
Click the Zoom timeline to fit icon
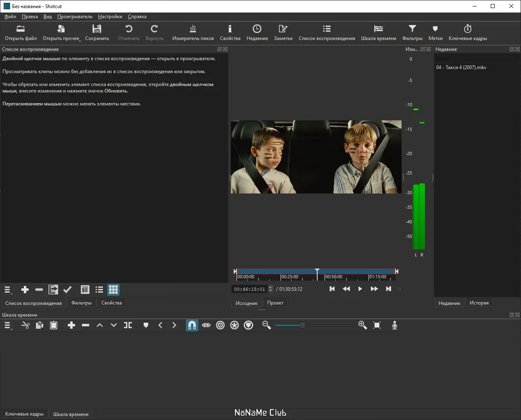tap(377, 325)
